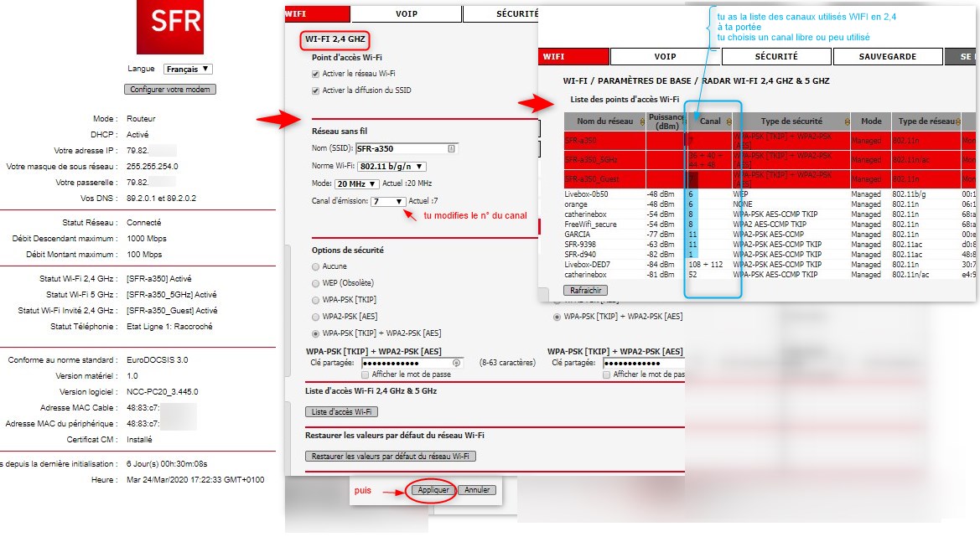Open the Norme Wi-Fi 802.11 b/g/n dropdown
The image size is (980, 537).
[391, 167]
